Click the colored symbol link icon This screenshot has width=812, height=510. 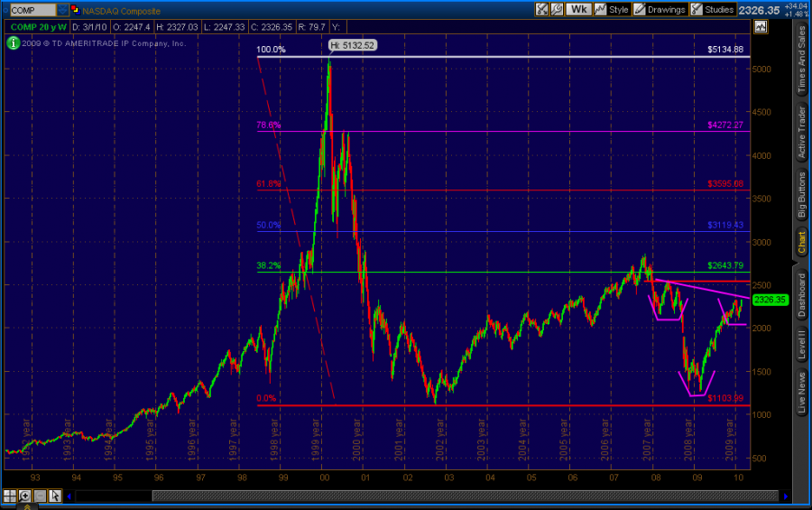[x=75, y=9]
